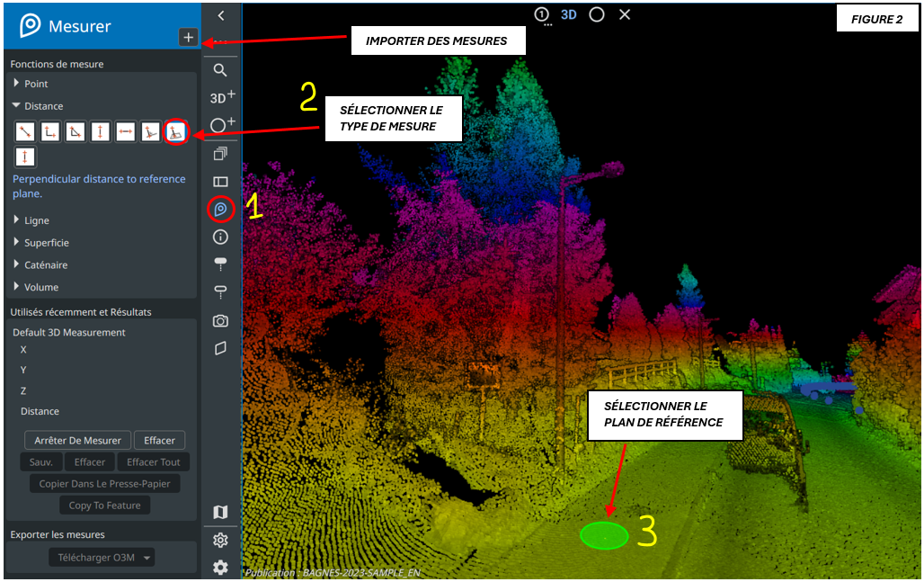
Task: Click the split-panel layout icon in sidebar
Action: pyautogui.click(x=220, y=182)
